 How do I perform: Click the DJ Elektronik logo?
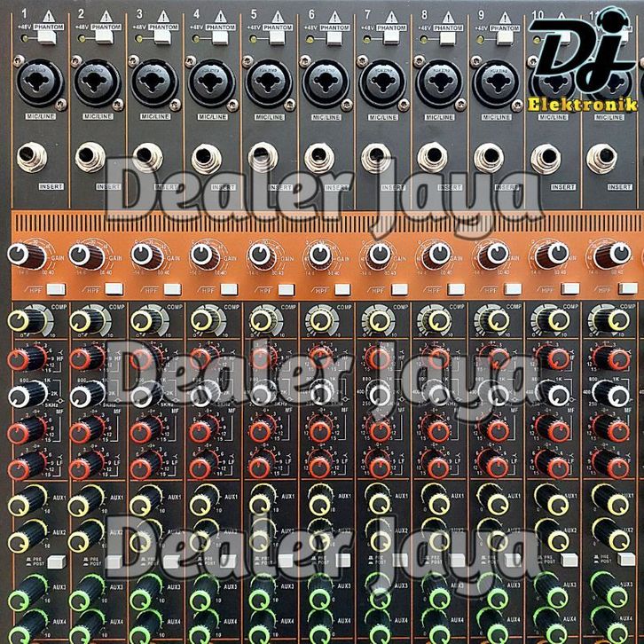[x=582, y=70]
